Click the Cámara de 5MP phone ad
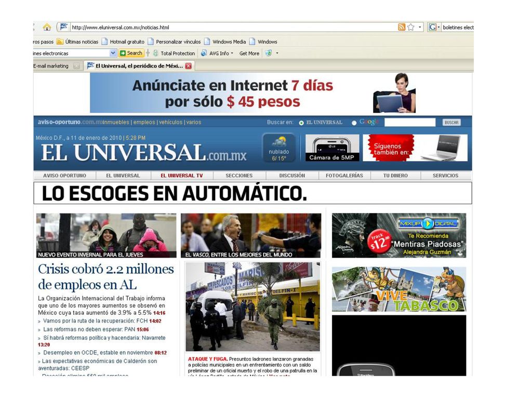Viewport: 532px width, 399px height. coord(332,148)
